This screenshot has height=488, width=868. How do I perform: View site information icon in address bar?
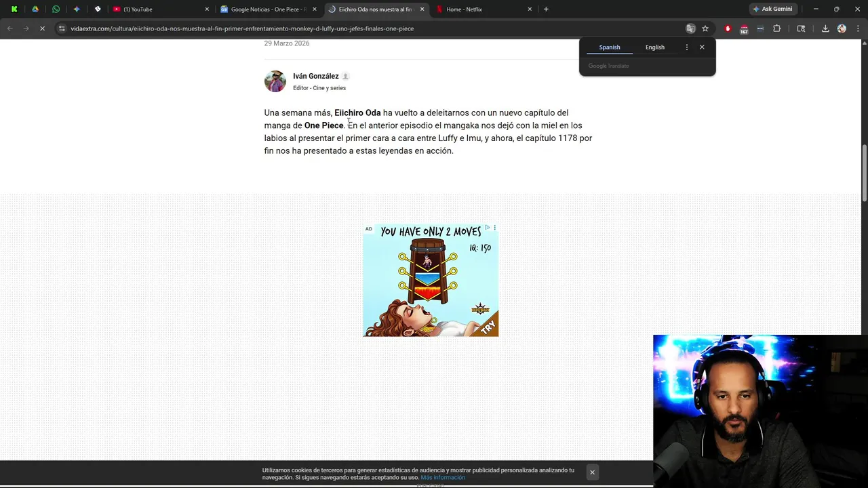click(62, 28)
